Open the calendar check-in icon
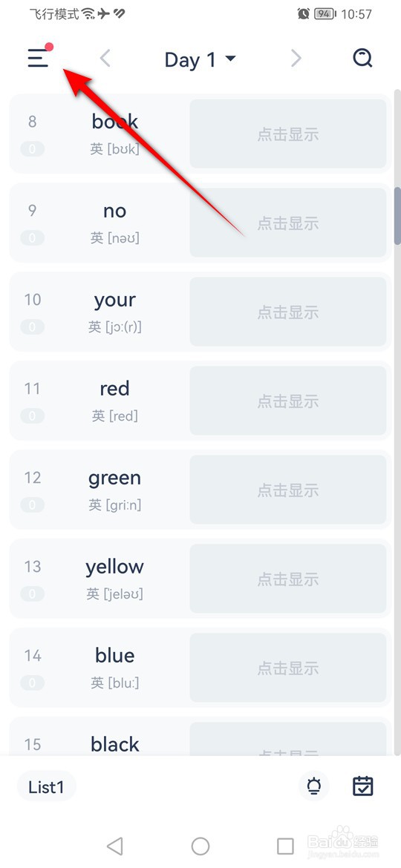The width and height of the screenshot is (401, 868). click(363, 786)
